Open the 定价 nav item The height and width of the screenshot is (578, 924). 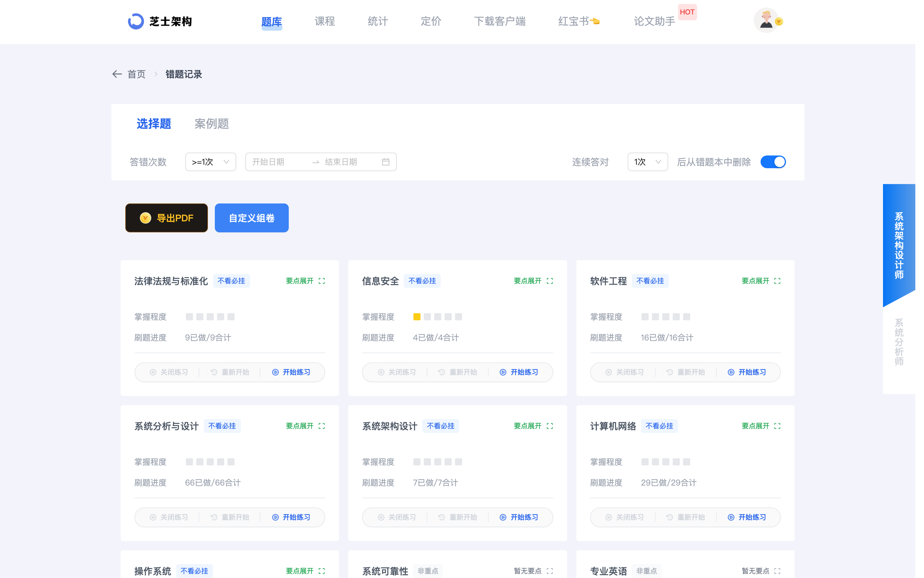click(431, 21)
